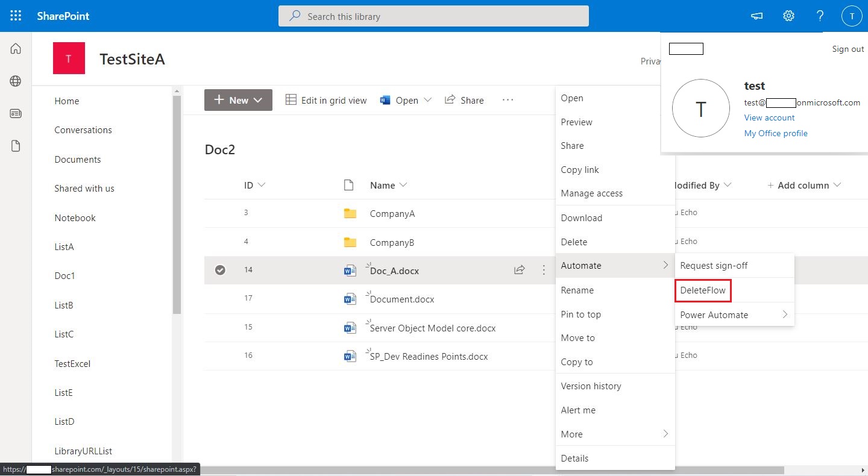Open the Help question mark icon

coord(820,16)
